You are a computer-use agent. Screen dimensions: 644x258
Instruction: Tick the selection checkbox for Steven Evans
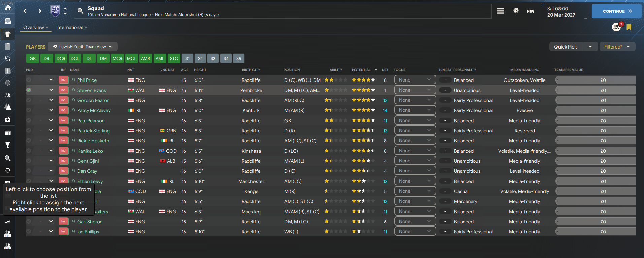pyautogui.click(x=29, y=90)
